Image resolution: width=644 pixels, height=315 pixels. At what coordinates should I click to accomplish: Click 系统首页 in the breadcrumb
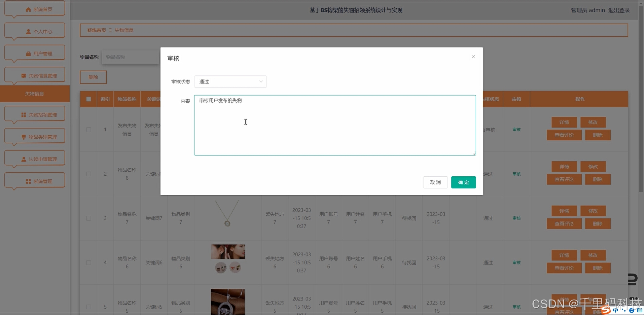click(97, 30)
